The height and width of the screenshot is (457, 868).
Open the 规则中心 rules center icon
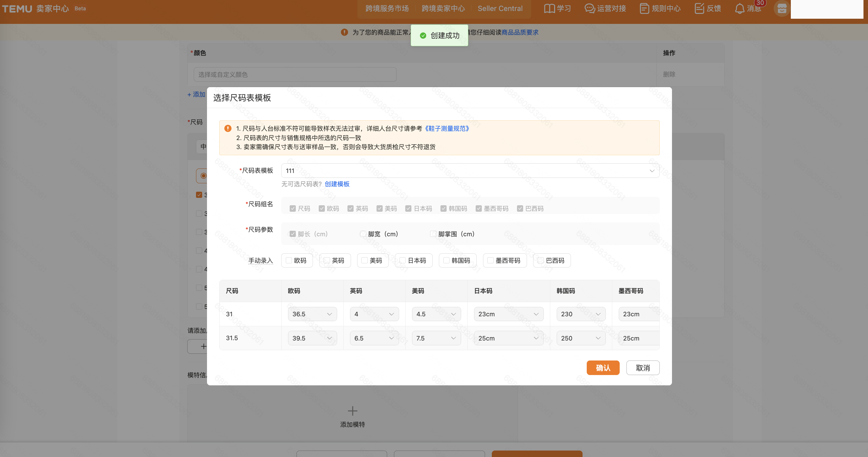[644, 8]
